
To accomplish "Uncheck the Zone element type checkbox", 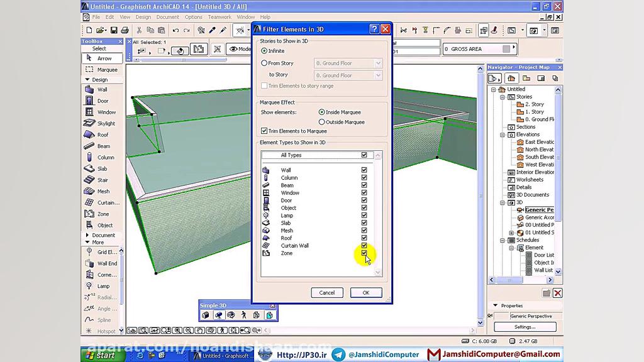I will click(x=364, y=253).
